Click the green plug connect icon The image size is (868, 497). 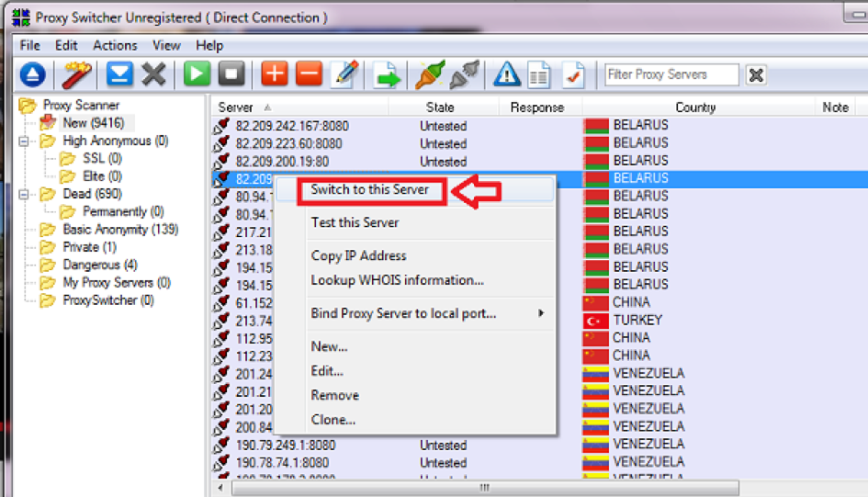429,74
